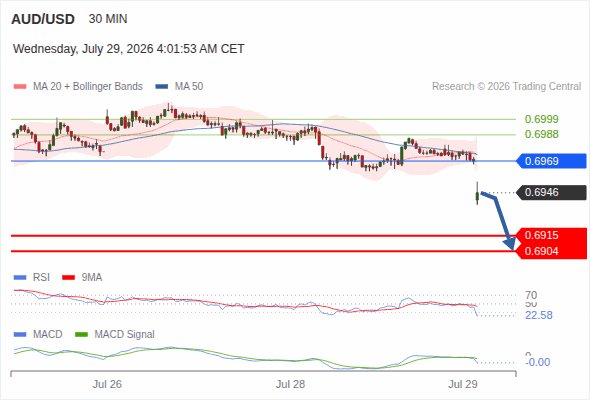Viewport: 590px width, 400px height.
Task: Click the latest gapped-down candlestick
Action: [x=477, y=195]
